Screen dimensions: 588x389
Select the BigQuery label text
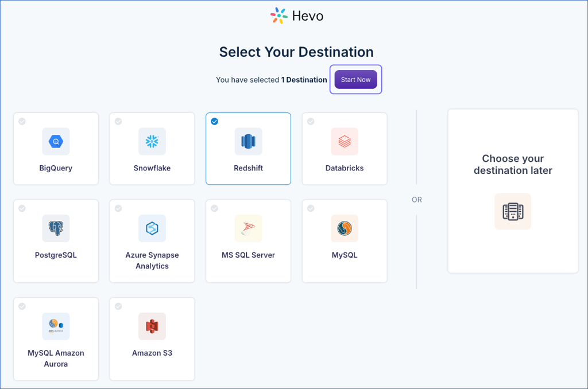tap(56, 168)
